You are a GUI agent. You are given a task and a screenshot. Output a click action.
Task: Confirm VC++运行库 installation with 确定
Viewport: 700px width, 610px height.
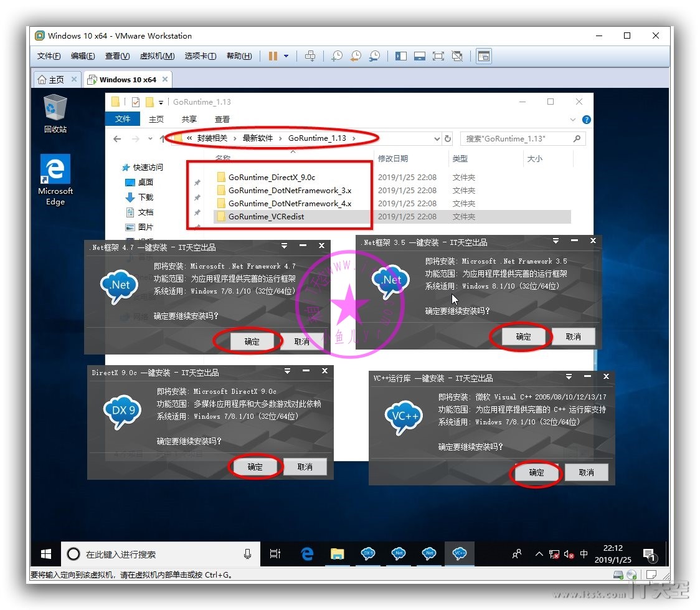point(536,472)
